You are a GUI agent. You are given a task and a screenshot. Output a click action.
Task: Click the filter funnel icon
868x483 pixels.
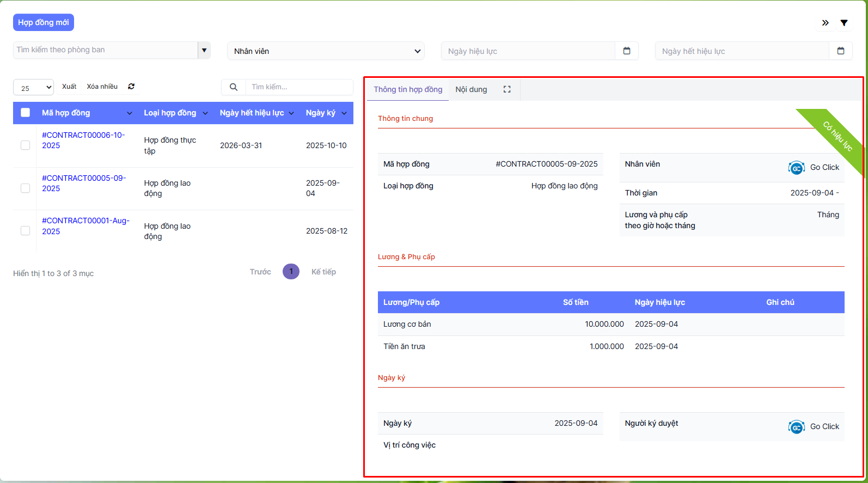click(x=843, y=23)
